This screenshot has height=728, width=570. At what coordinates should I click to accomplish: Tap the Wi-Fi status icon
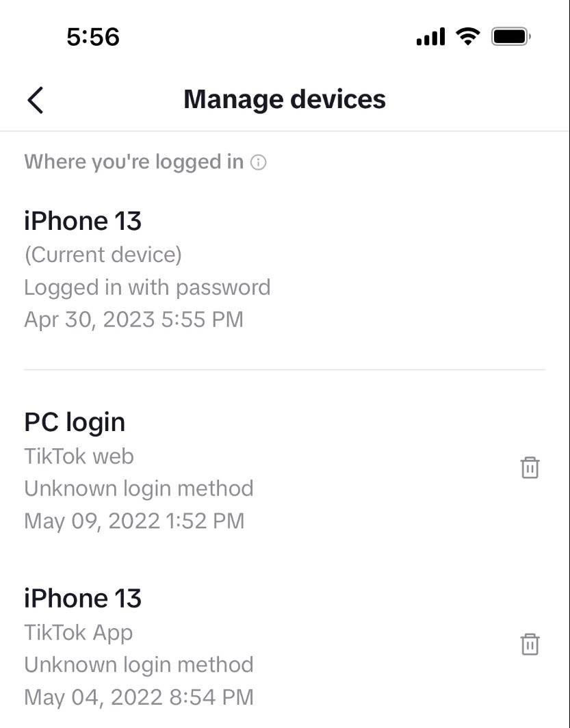point(468,36)
